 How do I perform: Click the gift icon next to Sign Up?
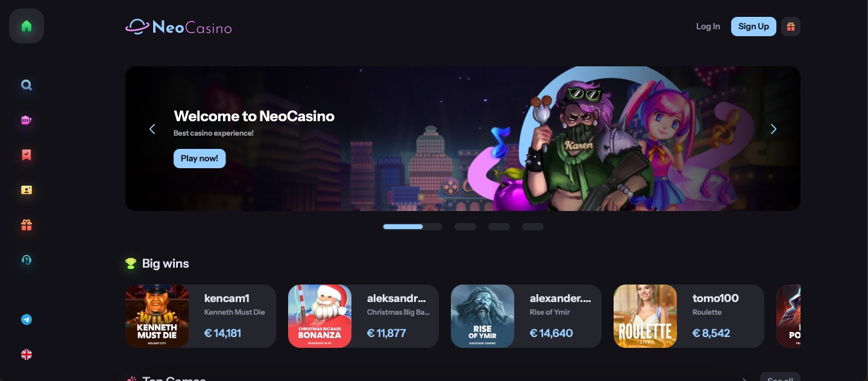pyautogui.click(x=791, y=27)
